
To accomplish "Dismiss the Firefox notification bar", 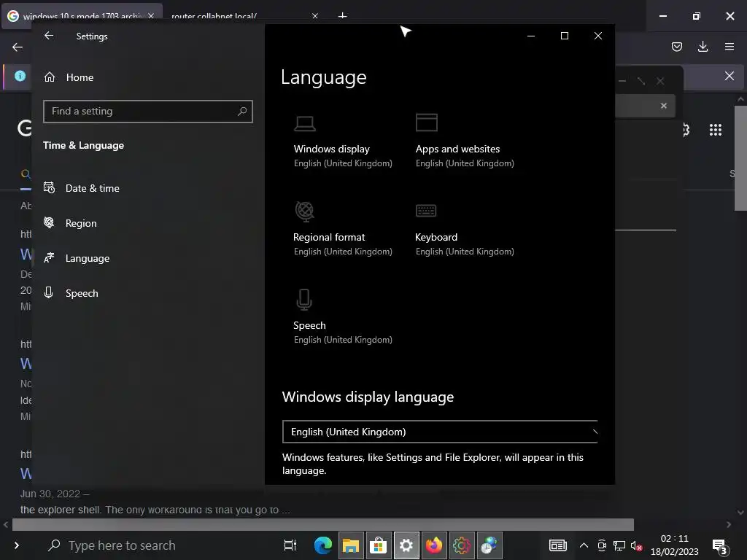I will 729,76.
